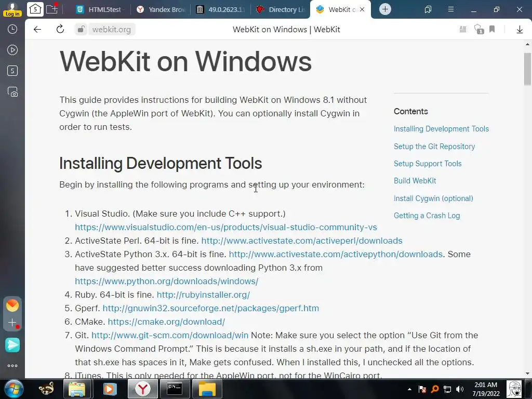Click the tab counter icon in sidebar
Viewport: 532px width, 399px height.
pos(12,71)
